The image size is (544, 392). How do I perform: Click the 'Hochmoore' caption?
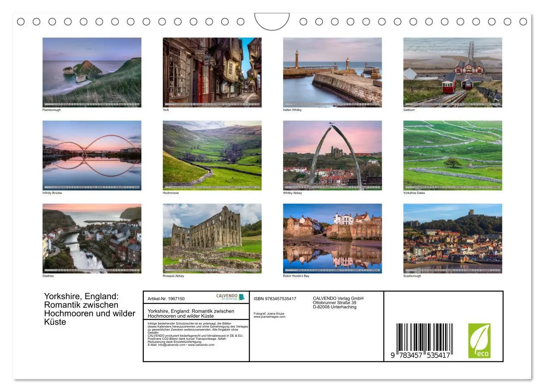click(171, 193)
